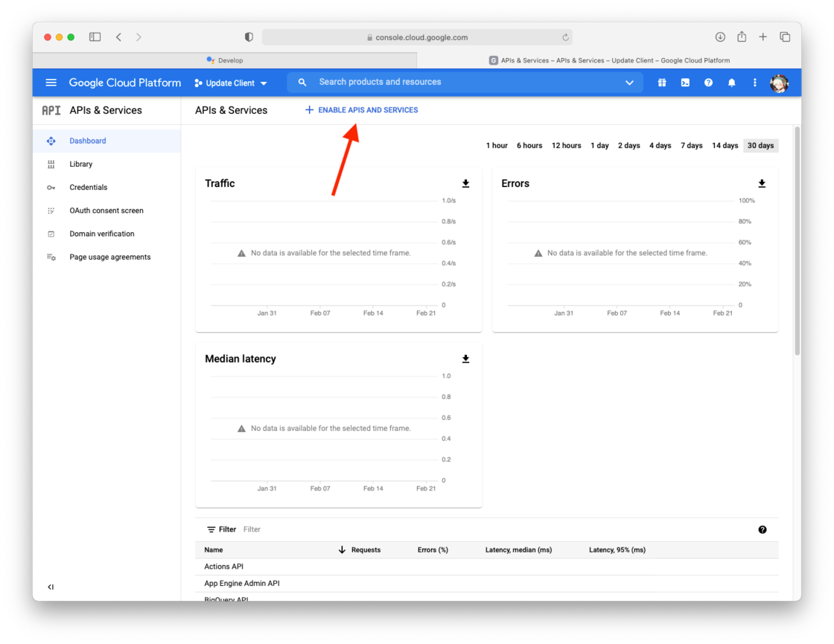Expand the search bar dropdown chevron
Viewport: 834px width, 644px height.
point(629,83)
